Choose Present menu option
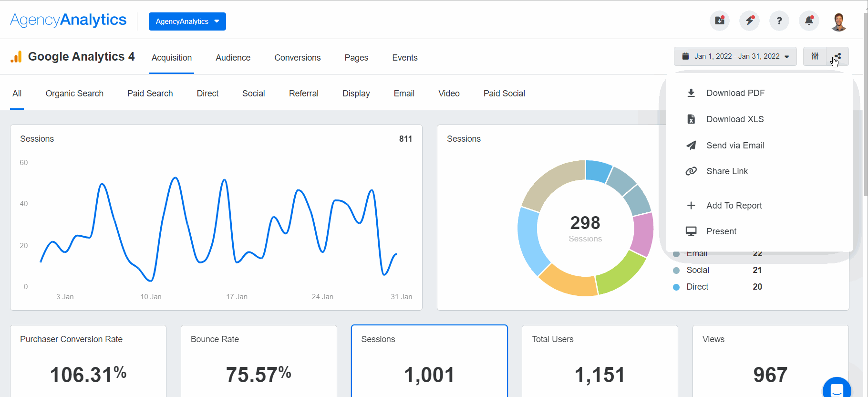Screen dimensions: 868x397 click(759, 231)
